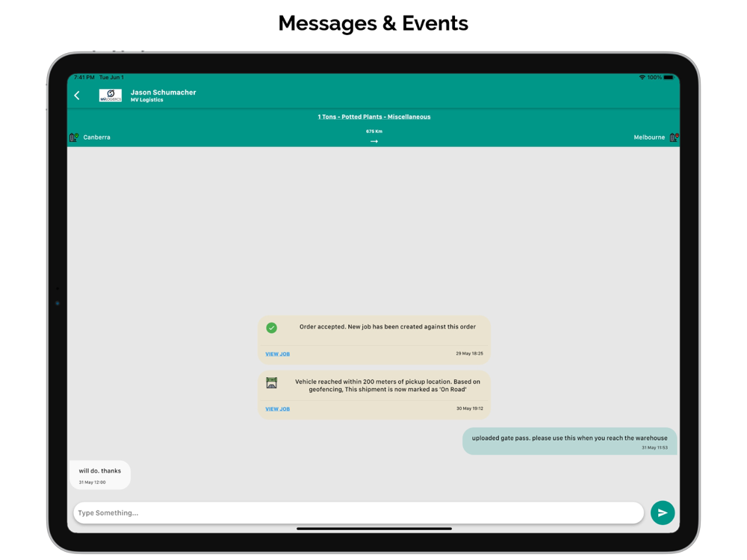
Task: Tap the 675 Km distance label
Action: click(374, 131)
